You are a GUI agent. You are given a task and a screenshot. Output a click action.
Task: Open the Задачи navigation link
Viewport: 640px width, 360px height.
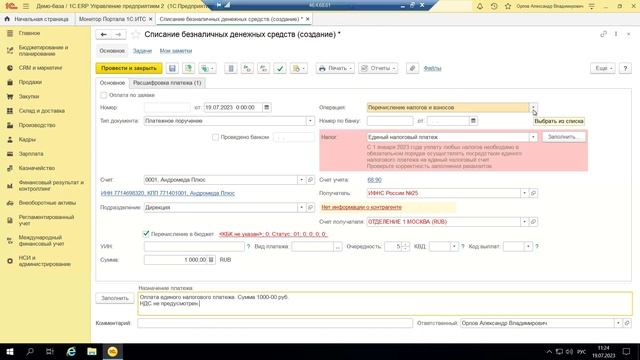tap(142, 51)
